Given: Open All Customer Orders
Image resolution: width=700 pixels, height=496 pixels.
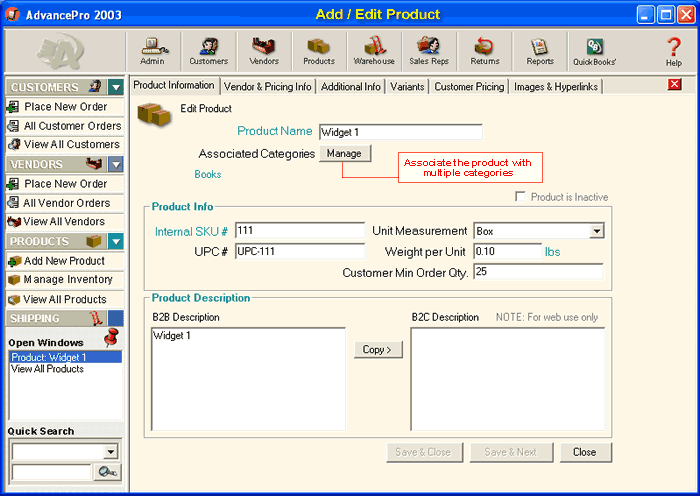Looking at the screenshot, I should pyautogui.click(x=65, y=126).
